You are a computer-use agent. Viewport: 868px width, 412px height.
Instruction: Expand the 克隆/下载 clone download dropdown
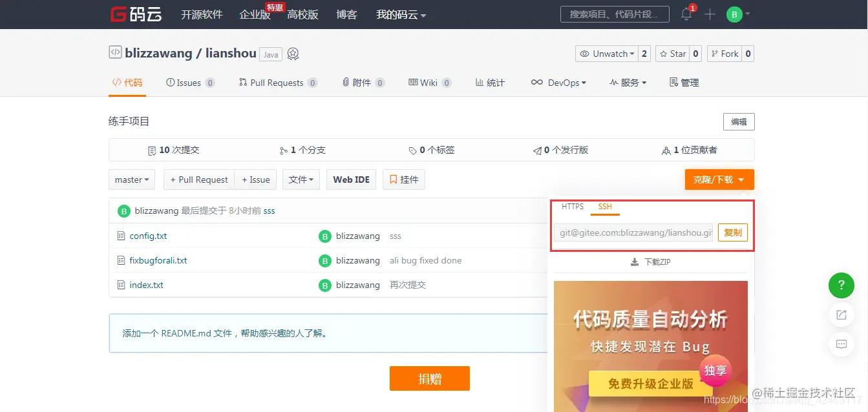click(719, 180)
